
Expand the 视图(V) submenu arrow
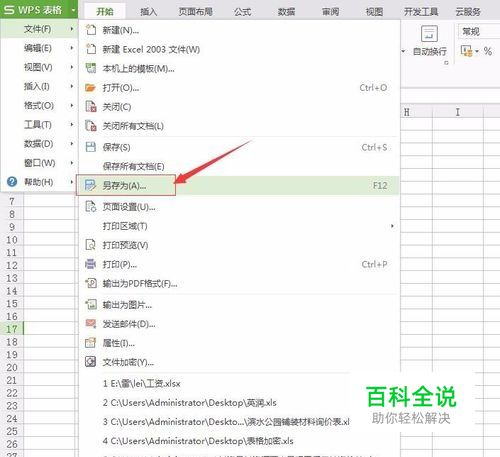tap(71, 67)
